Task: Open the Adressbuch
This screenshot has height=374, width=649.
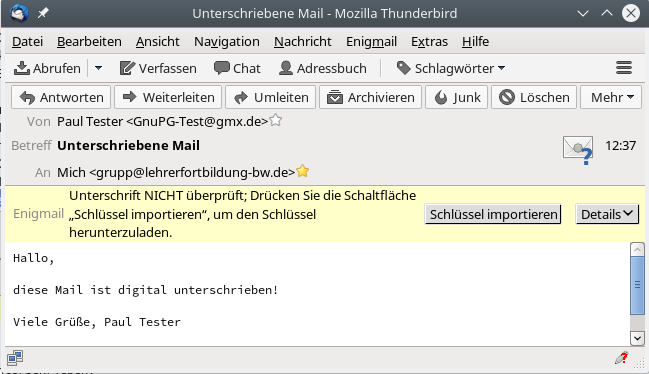Action: (x=322, y=68)
